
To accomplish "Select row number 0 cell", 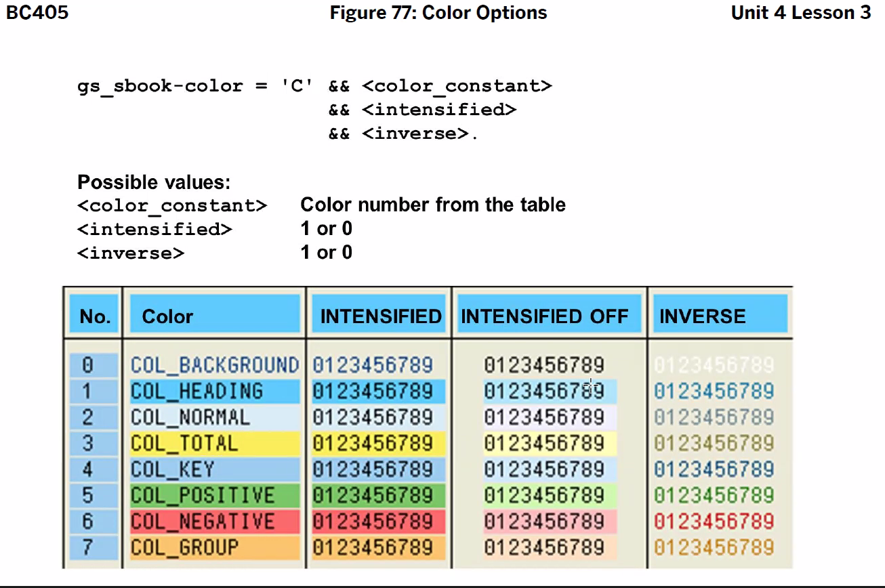I will tap(94, 364).
